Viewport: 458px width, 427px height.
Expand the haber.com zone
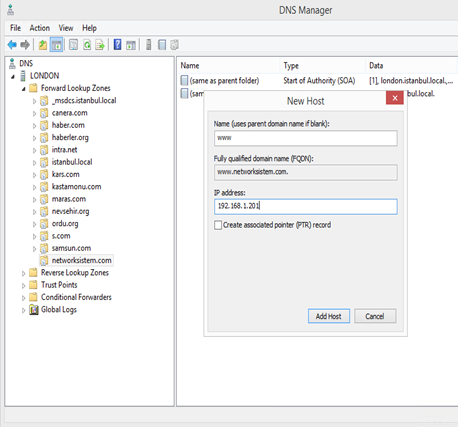(x=34, y=126)
